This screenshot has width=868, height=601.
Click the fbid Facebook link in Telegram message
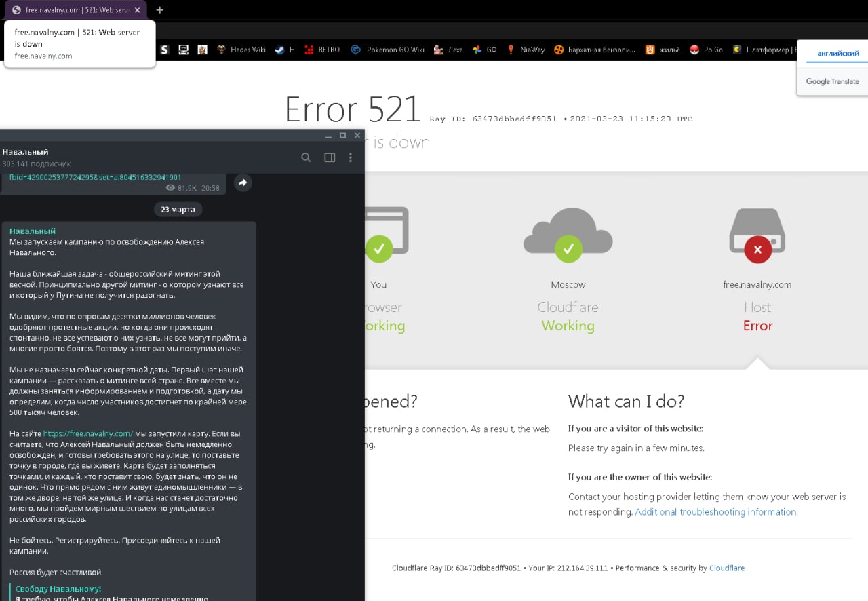(x=95, y=178)
